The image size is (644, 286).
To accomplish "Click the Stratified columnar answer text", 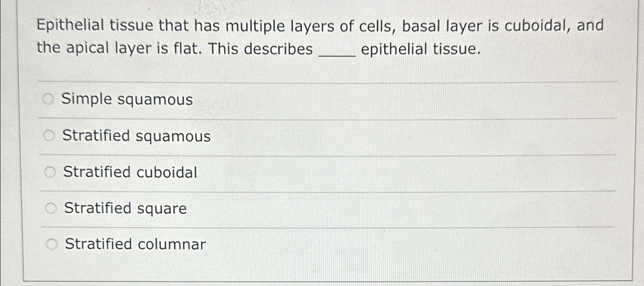I will tap(134, 244).
